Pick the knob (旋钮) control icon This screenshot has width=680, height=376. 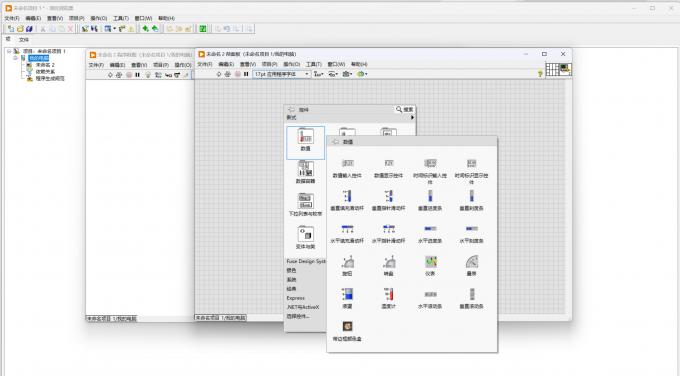[x=347, y=262]
